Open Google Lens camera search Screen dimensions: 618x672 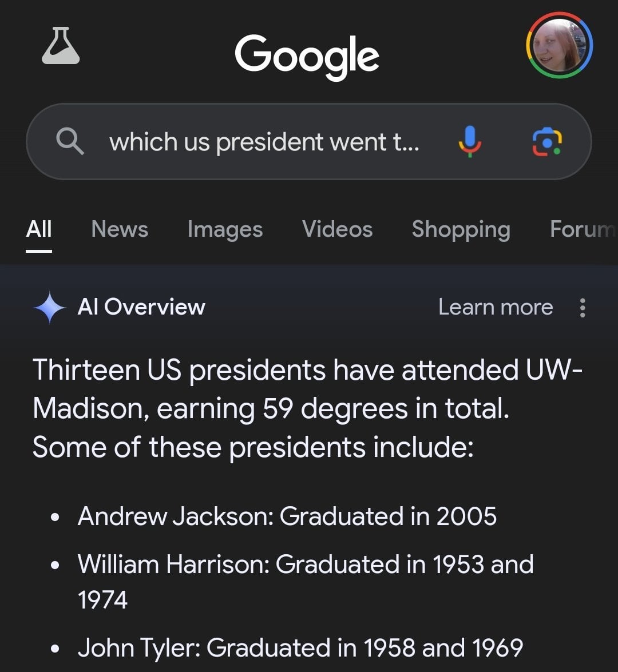coord(547,141)
